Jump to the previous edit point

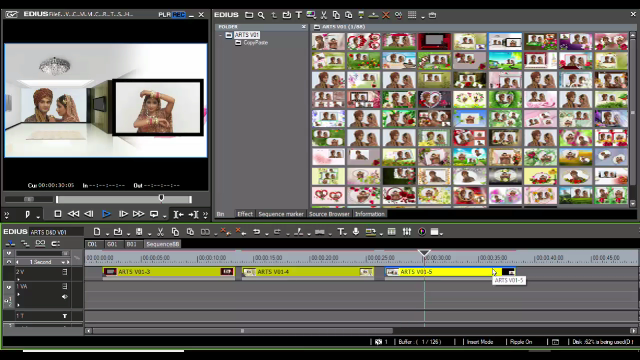click(178, 214)
